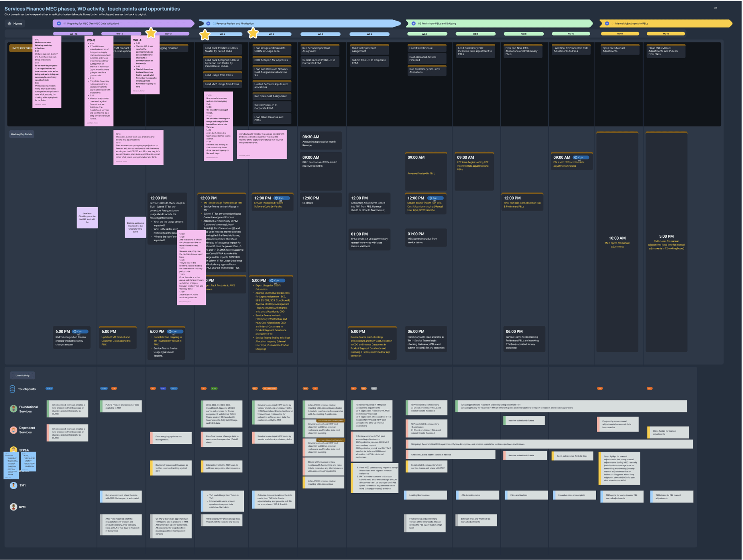This screenshot has width=743, height=560.
Task: Collapse the 02 Revenue Review and Finalization phase
Action: click(x=208, y=23)
